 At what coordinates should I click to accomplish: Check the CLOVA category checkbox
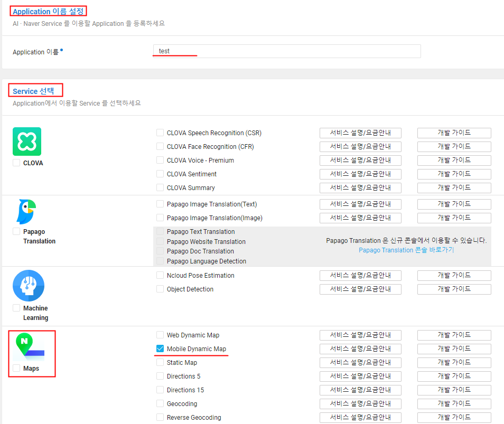[x=16, y=163]
